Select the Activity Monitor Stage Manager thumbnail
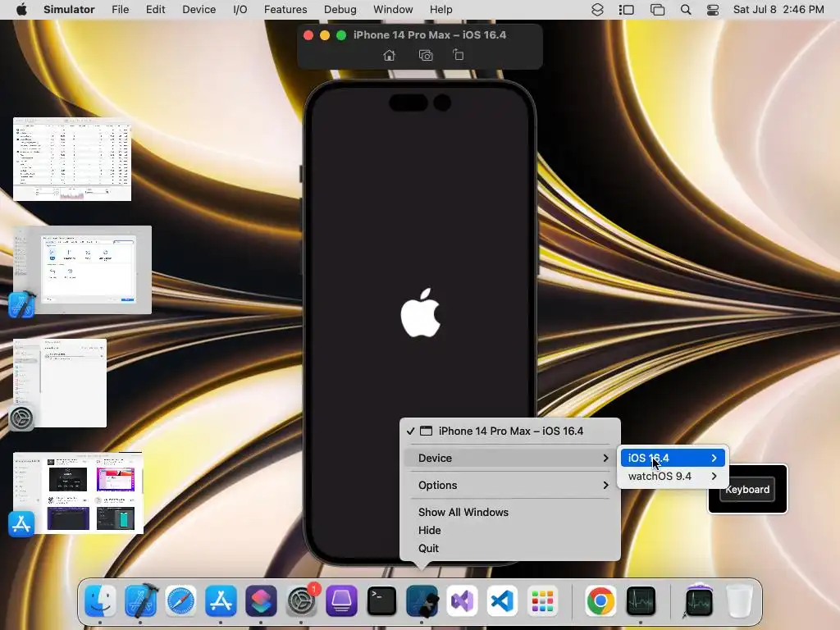The image size is (840, 630). click(72, 159)
